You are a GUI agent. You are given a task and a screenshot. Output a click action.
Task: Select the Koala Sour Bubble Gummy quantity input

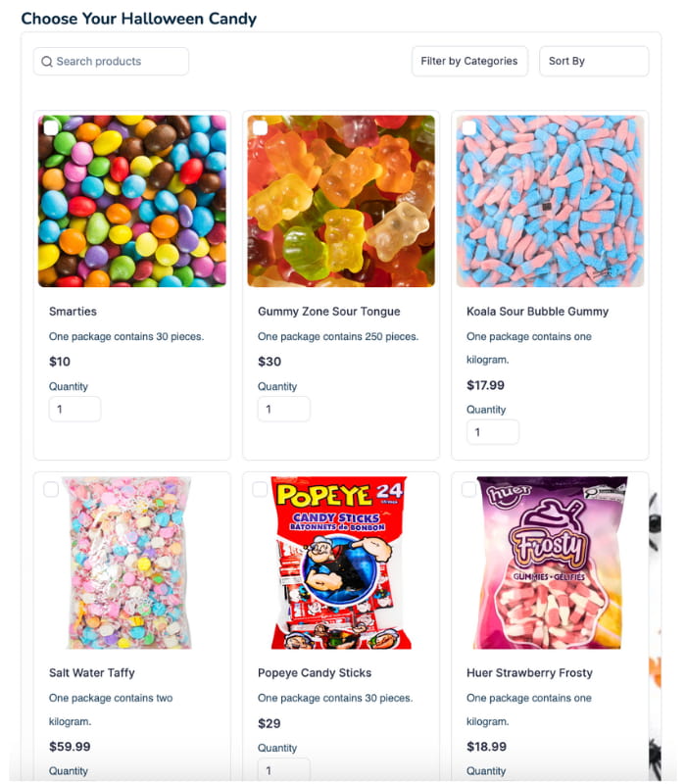tap(493, 432)
